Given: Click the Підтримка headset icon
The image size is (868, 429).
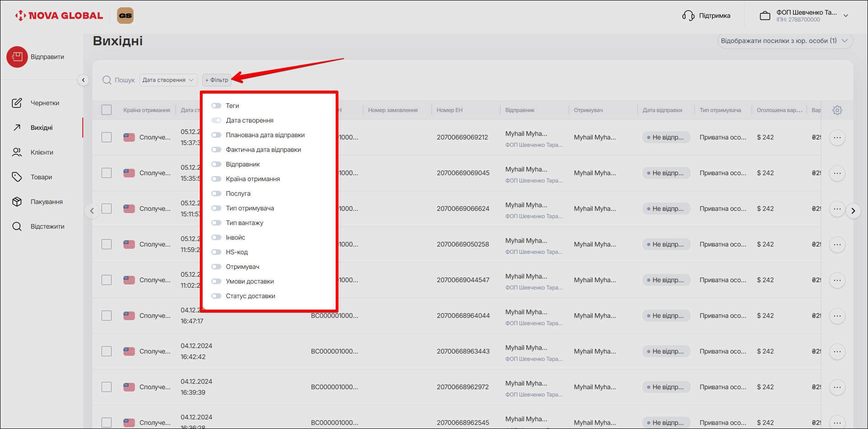Looking at the screenshot, I should [x=688, y=16].
